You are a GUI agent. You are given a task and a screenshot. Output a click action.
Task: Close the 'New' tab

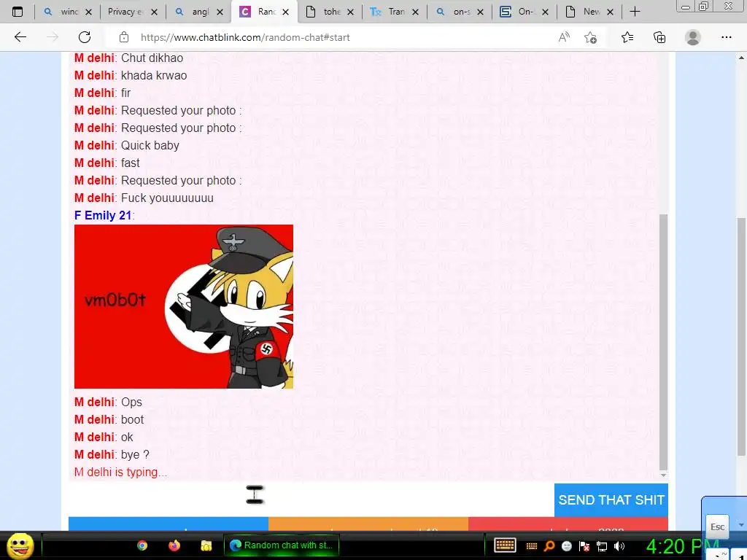coord(611,12)
